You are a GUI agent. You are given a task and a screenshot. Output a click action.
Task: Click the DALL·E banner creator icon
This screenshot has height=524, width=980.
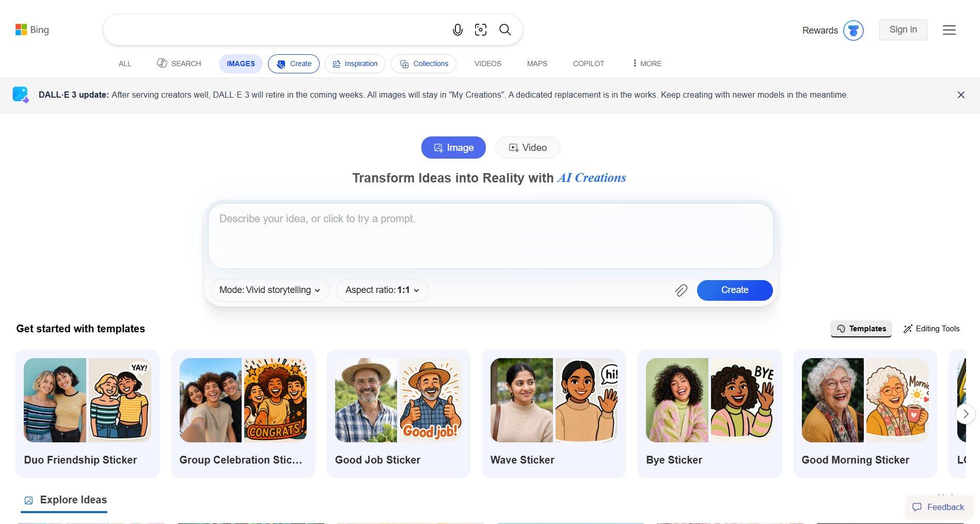21,95
